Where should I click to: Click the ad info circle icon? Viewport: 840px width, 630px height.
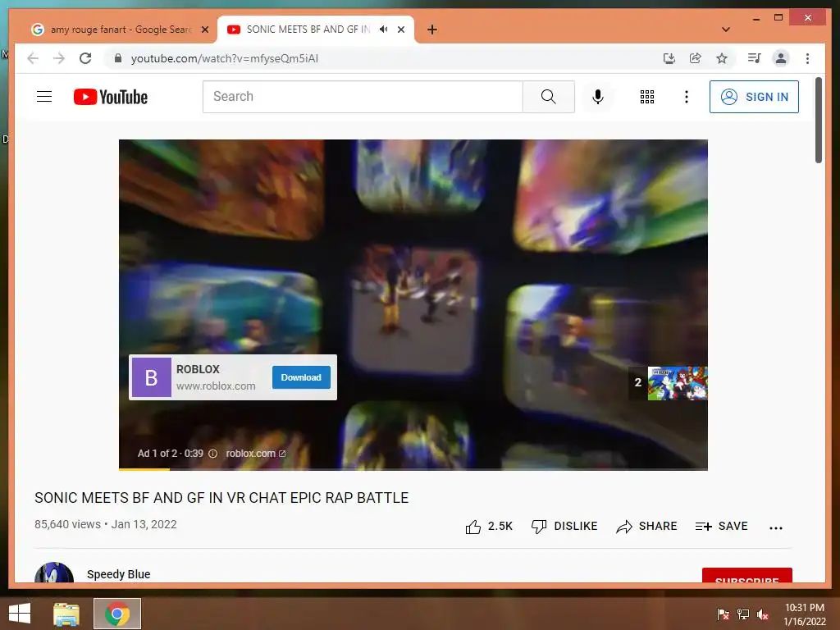pos(212,454)
